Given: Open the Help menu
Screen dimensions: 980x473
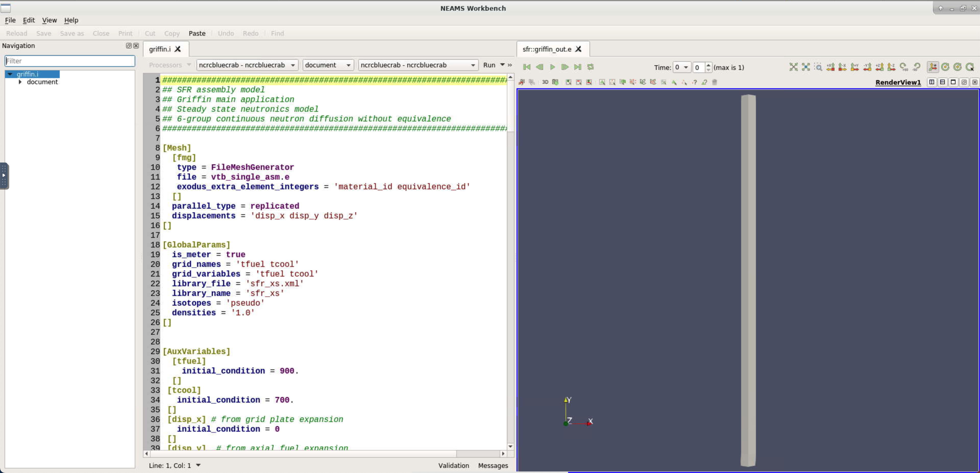Looking at the screenshot, I should tap(71, 20).
